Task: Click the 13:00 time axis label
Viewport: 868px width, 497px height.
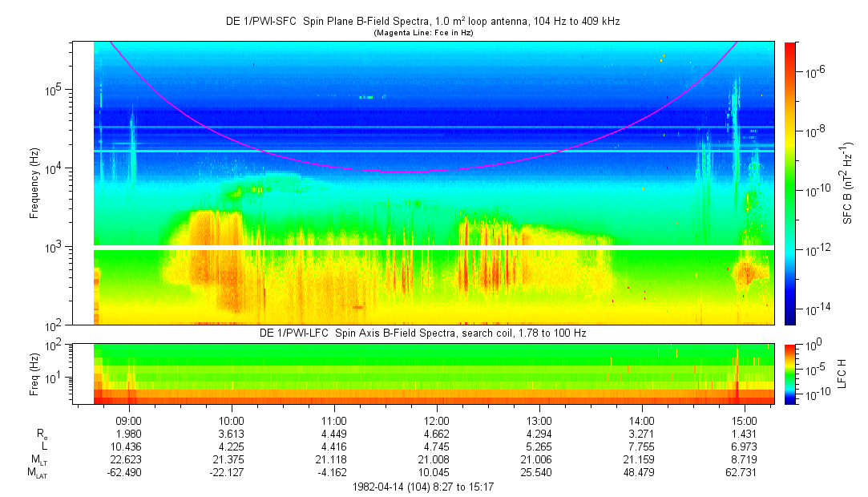Action: [x=539, y=420]
